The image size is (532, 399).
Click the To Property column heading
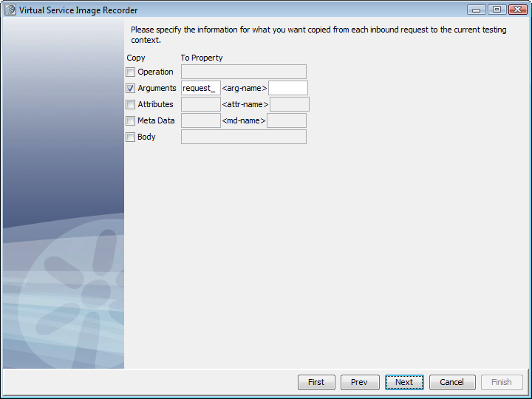pyautogui.click(x=202, y=58)
